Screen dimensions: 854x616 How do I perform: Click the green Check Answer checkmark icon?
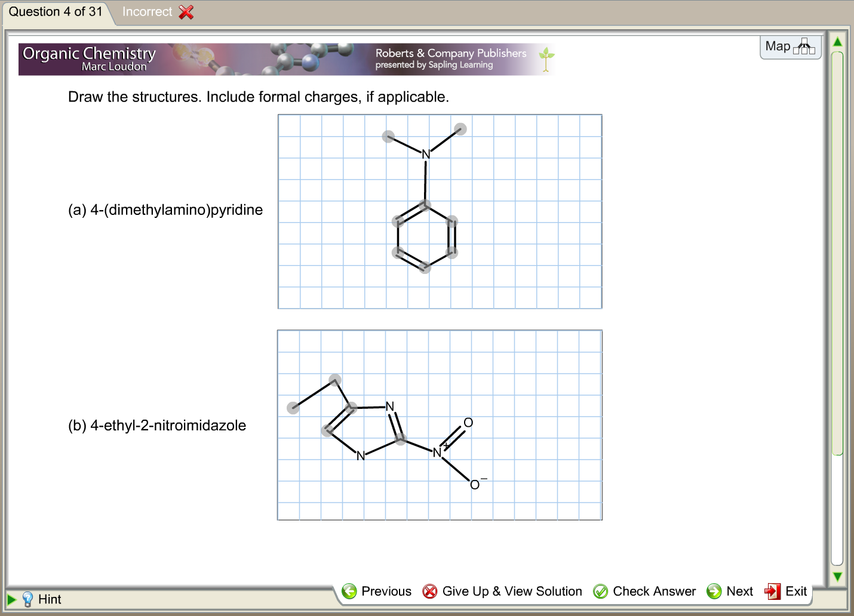pyautogui.click(x=600, y=591)
